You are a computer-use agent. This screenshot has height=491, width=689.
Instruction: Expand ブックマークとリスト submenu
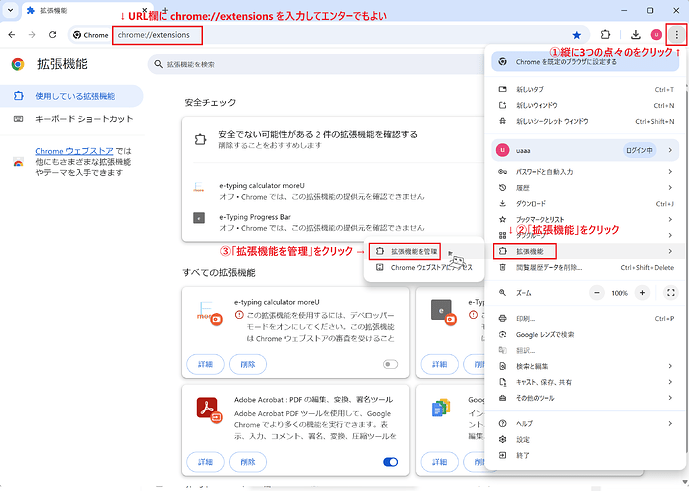(585, 219)
